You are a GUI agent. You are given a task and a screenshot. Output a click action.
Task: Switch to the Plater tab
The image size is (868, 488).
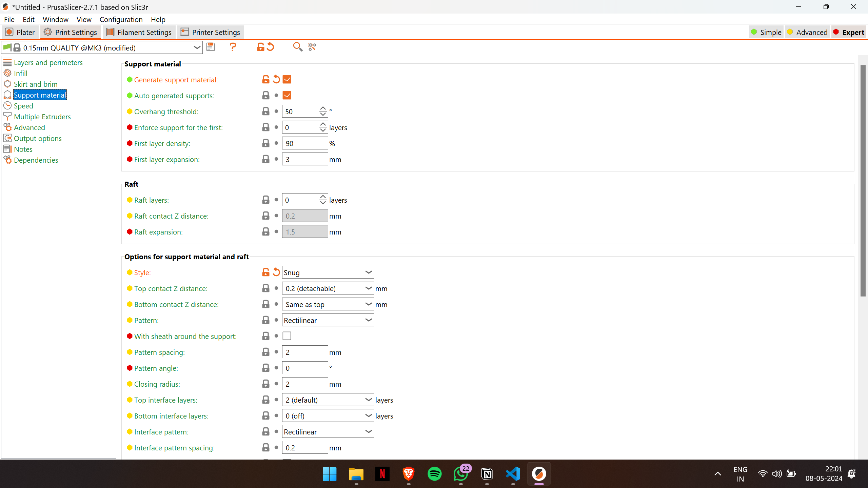(x=20, y=32)
